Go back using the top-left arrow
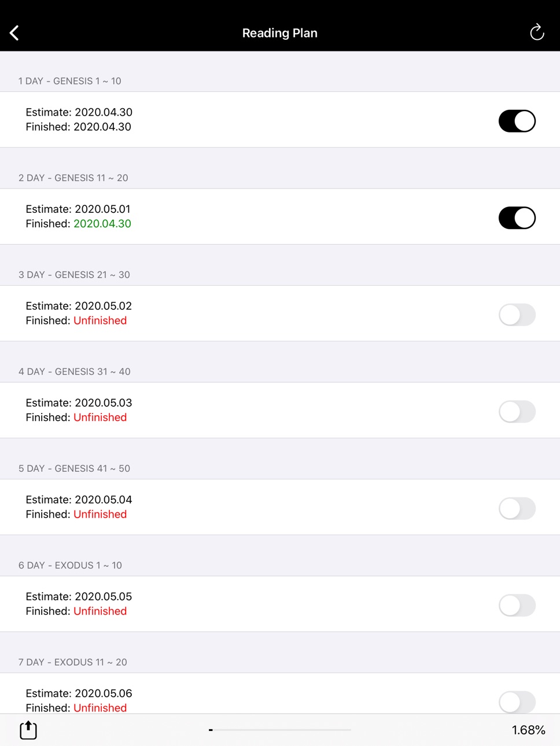The height and width of the screenshot is (746, 560). pos(14,33)
